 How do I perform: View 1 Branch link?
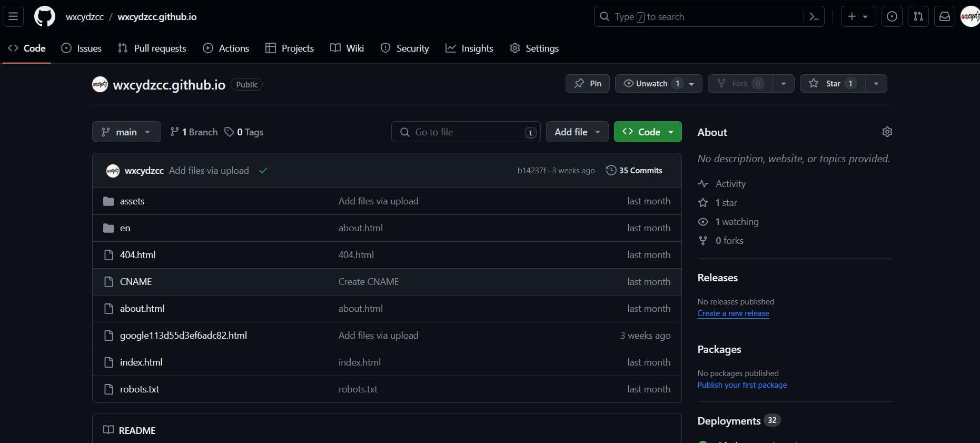click(194, 132)
